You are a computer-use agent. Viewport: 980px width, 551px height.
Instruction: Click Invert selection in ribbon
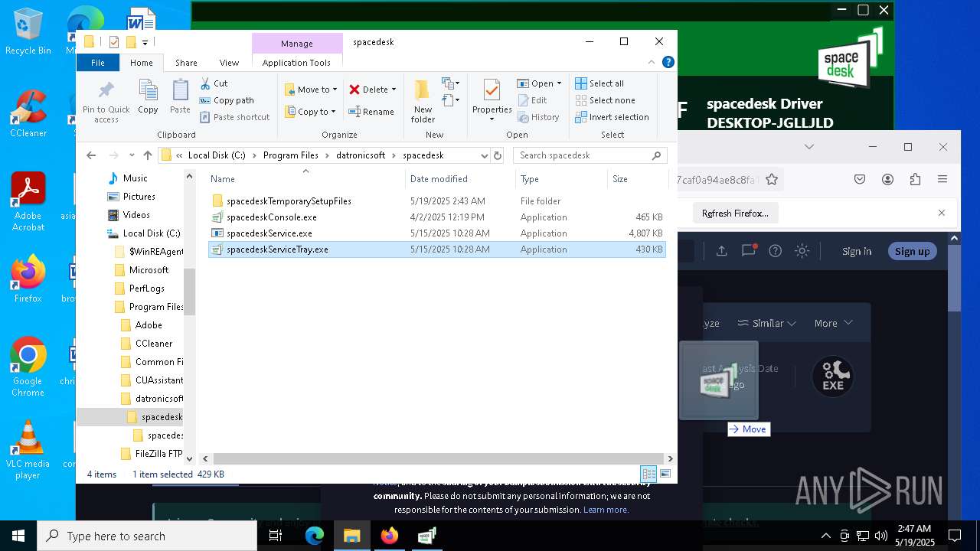pyautogui.click(x=612, y=117)
